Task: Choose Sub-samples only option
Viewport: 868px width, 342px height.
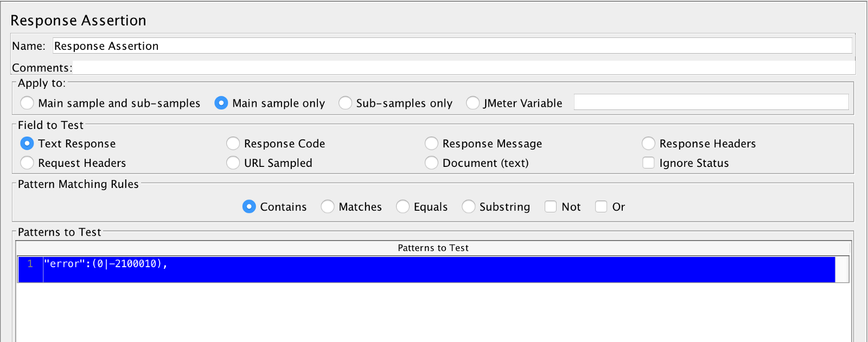Action: coord(345,103)
